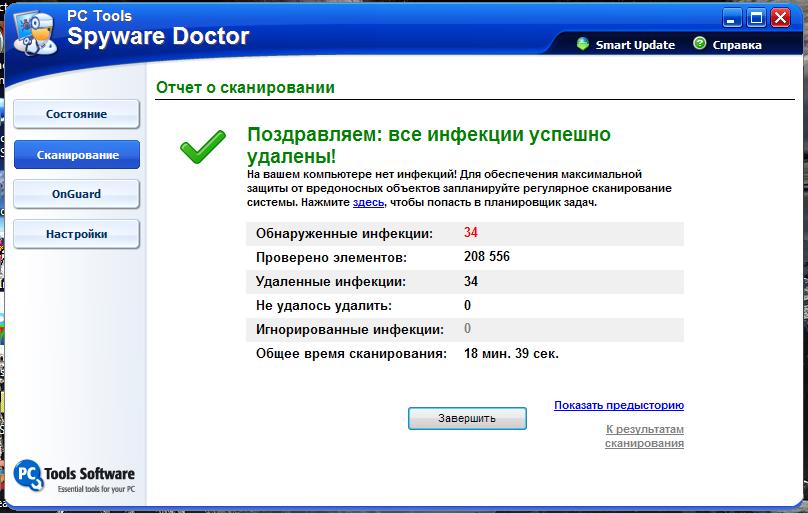Open Smart Update

click(635, 45)
